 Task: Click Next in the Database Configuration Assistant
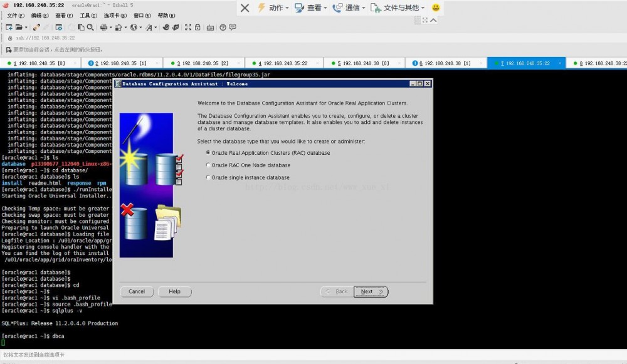pyautogui.click(x=371, y=291)
